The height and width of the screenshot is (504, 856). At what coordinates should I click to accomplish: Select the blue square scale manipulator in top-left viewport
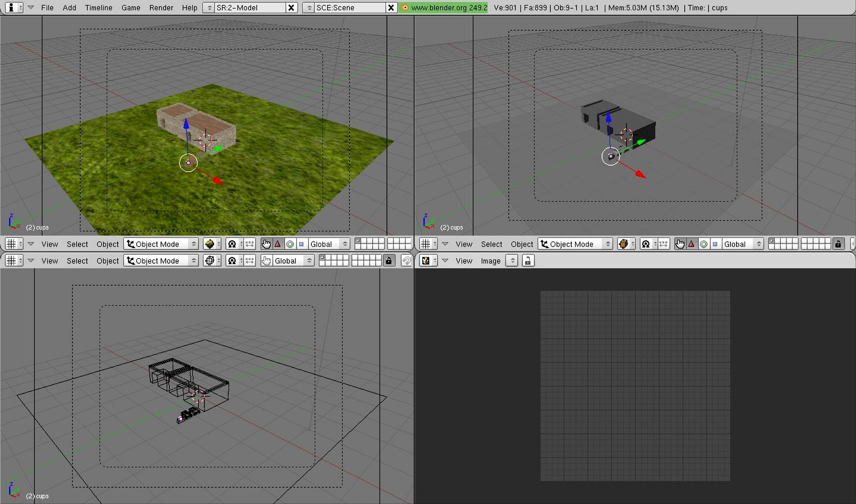[302, 244]
